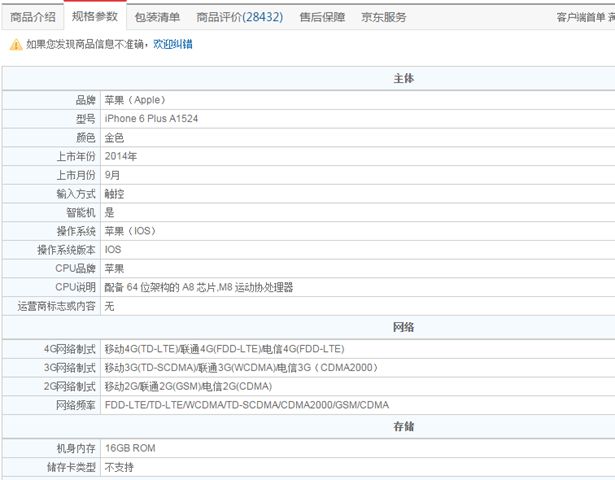Image resolution: width=615 pixels, height=480 pixels.
Task: Click the 操作系统 row label
Action: tap(76, 231)
